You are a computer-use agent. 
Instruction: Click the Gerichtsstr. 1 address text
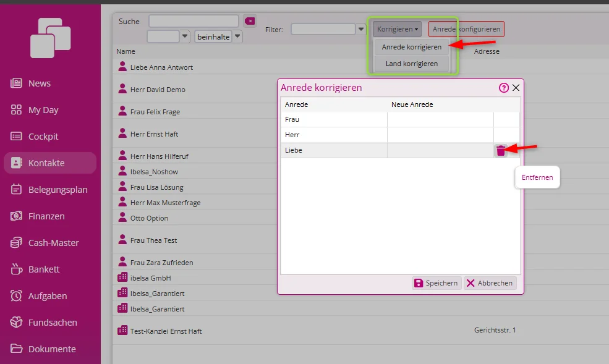coord(495,330)
